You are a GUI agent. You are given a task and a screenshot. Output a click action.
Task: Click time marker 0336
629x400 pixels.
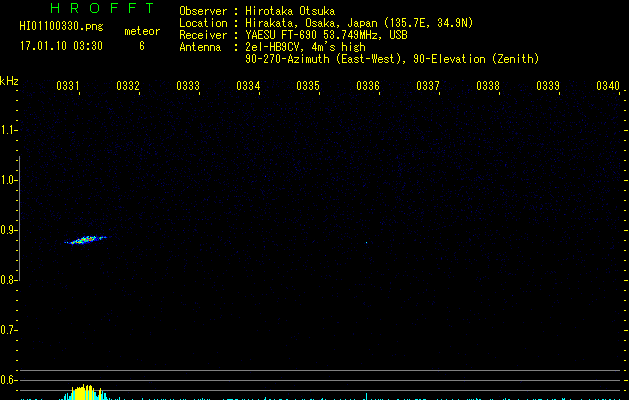pos(368,86)
